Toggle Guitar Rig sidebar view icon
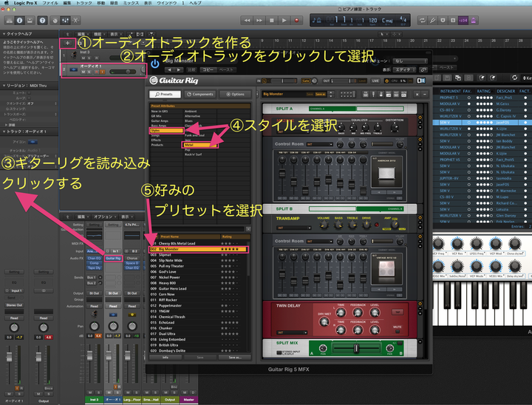The width and height of the screenshot is (532, 405). (421, 81)
